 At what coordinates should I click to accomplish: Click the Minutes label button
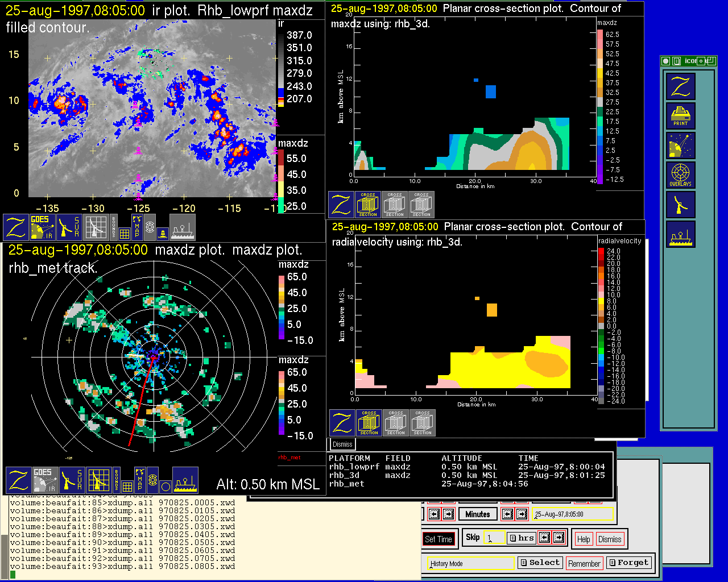(477, 514)
